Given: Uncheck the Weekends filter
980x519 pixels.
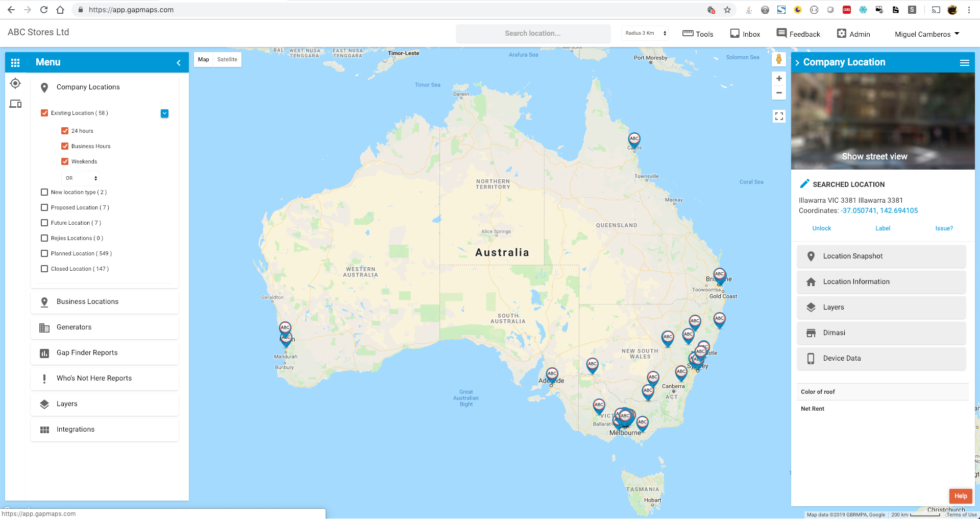Looking at the screenshot, I should tap(65, 161).
